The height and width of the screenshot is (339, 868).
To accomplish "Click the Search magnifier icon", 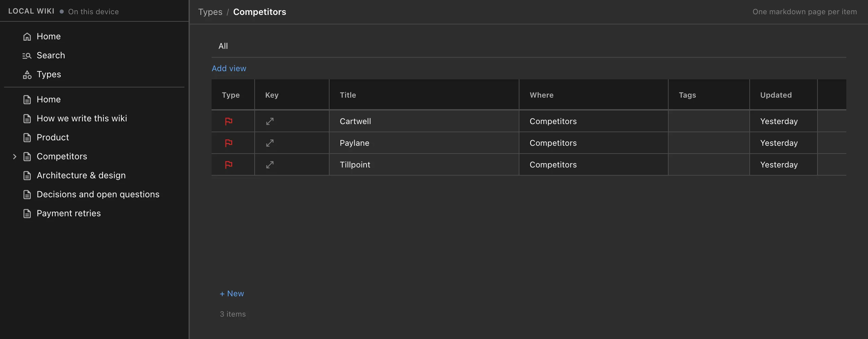I will (27, 56).
